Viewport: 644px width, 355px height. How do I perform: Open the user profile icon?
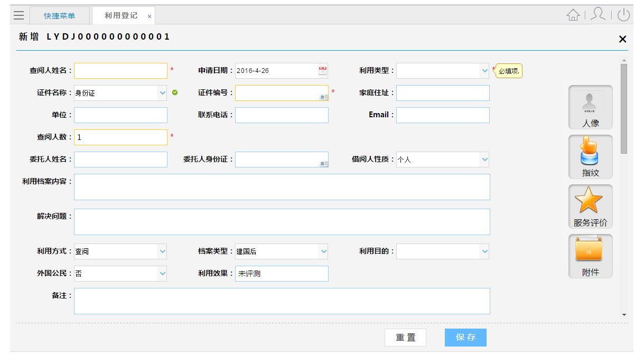[x=598, y=15]
